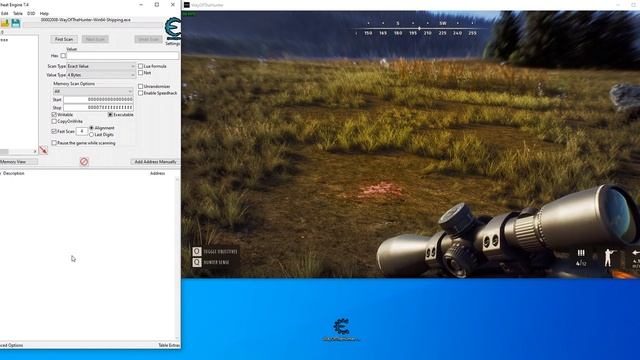Enable the Lua formula checkbox

(x=140, y=66)
